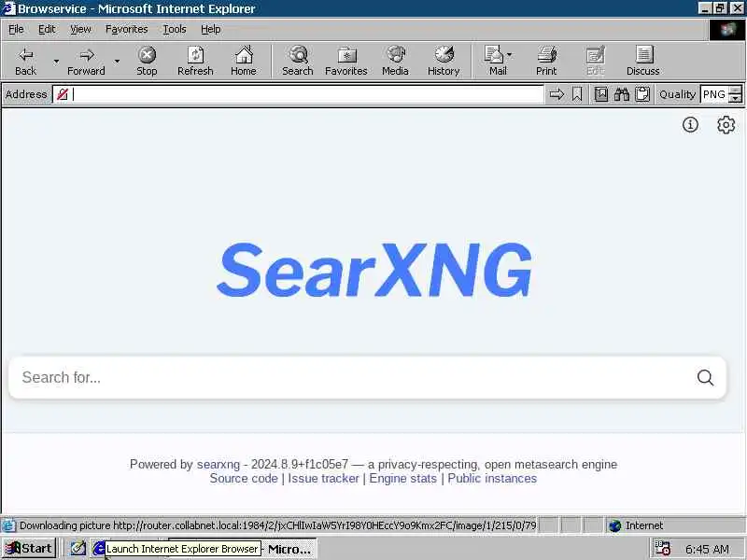The width and height of the screenshot is (747, 560).
Task: Open the Media toolbar pane
Action: pos(395,61)
